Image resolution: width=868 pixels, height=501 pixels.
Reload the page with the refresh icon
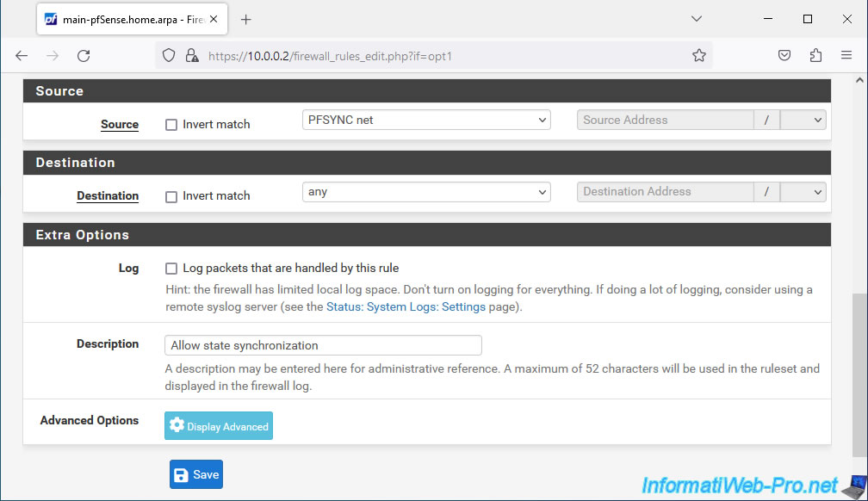pyautogui.click(x=84, y=55)
